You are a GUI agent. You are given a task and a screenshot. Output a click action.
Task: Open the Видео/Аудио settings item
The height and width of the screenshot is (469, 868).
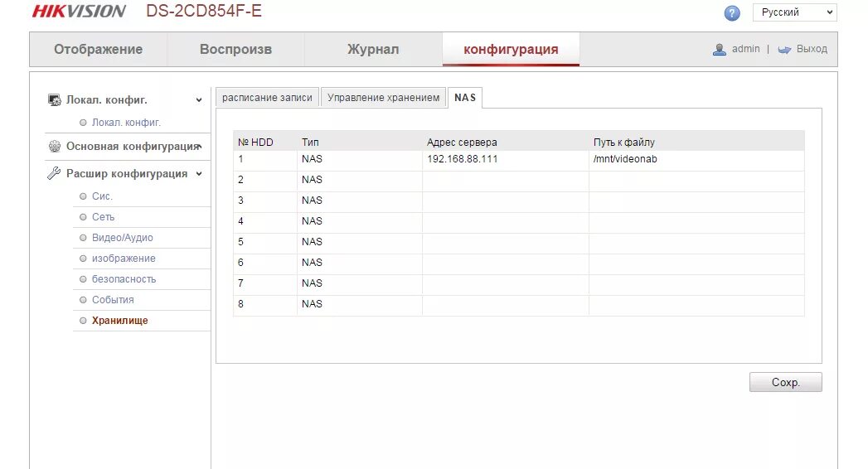pos(123,238)
